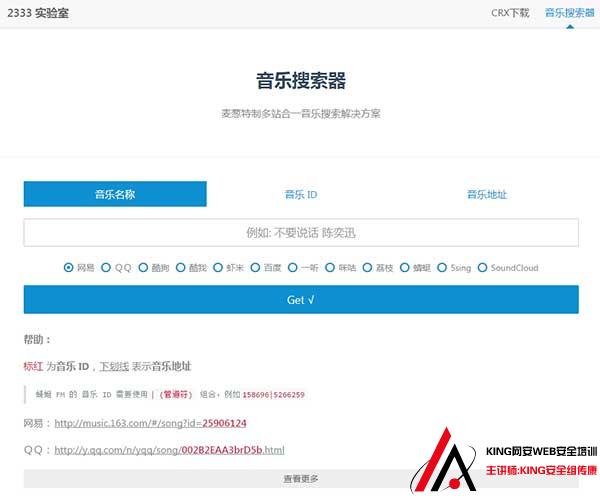Switch to the 音乐名称 tab

[x=115, y=194]
